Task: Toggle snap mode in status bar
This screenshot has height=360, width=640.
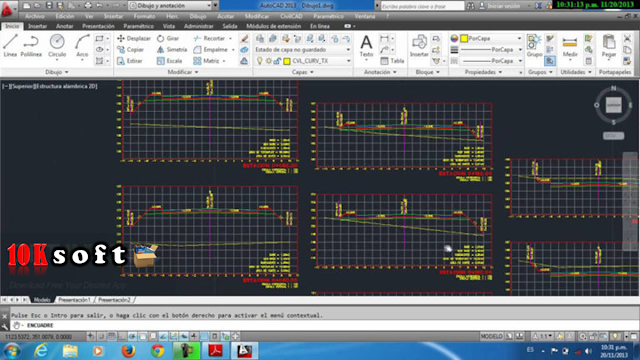Action: 101,336
